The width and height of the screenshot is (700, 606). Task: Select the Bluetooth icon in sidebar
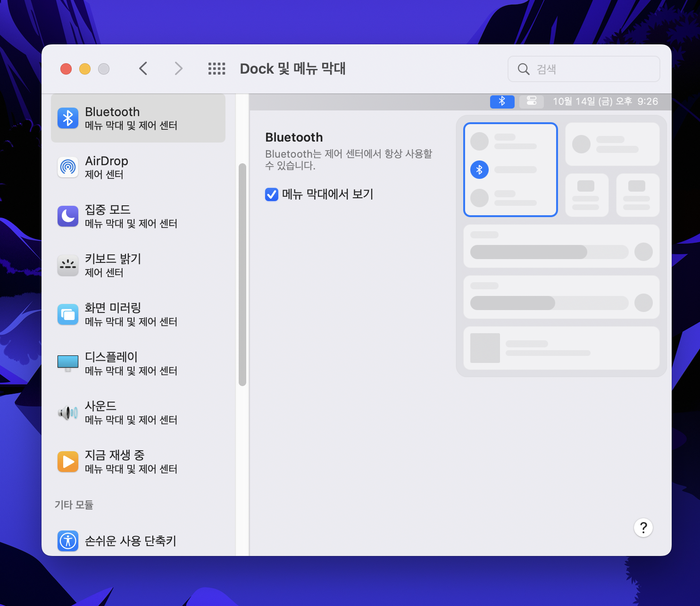coord(68,118)
